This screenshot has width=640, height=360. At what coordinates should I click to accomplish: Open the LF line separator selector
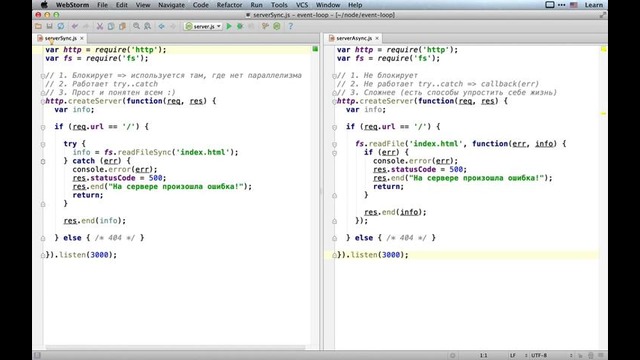point(518,356)
